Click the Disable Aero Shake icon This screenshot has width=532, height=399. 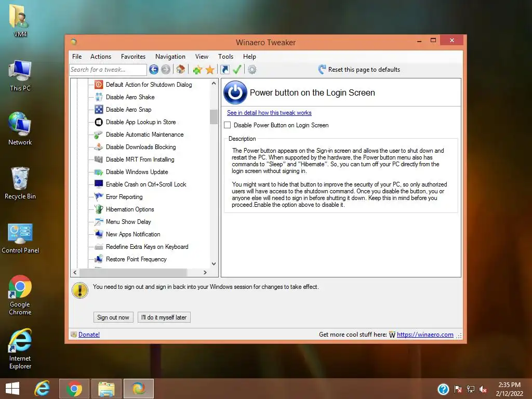click(x=99, y=97)
